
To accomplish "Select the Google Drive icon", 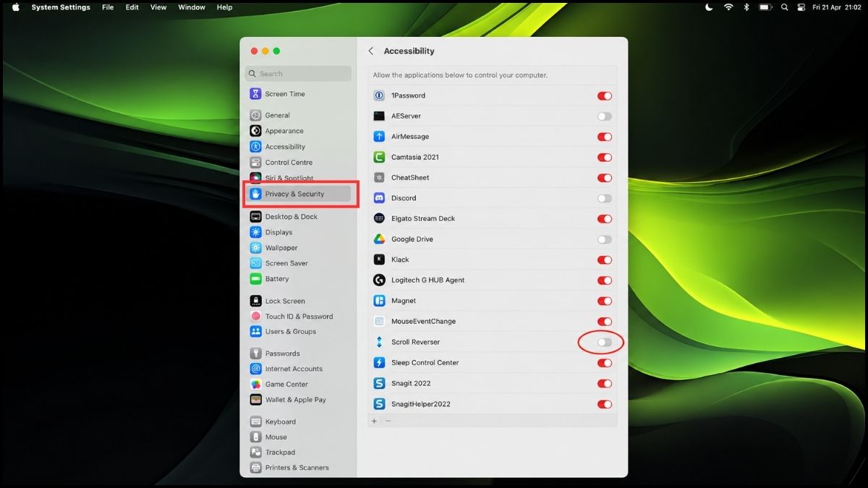I will 379,239.
